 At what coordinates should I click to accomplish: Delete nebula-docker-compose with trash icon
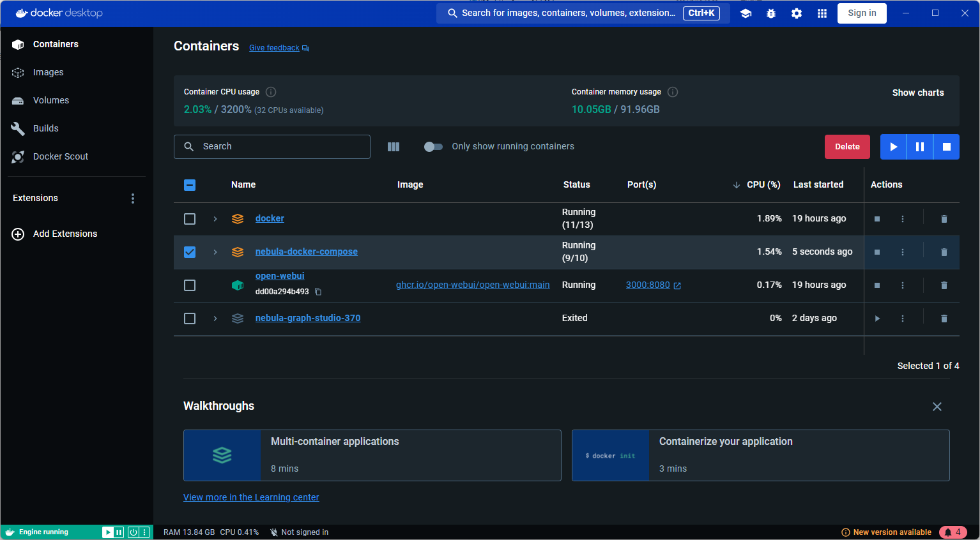point(944,252)
